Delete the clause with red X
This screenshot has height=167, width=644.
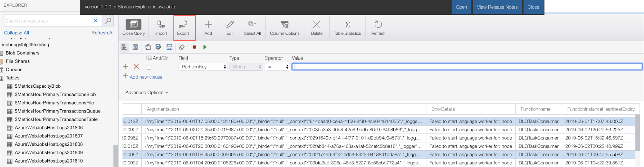(x=136, y=67)
